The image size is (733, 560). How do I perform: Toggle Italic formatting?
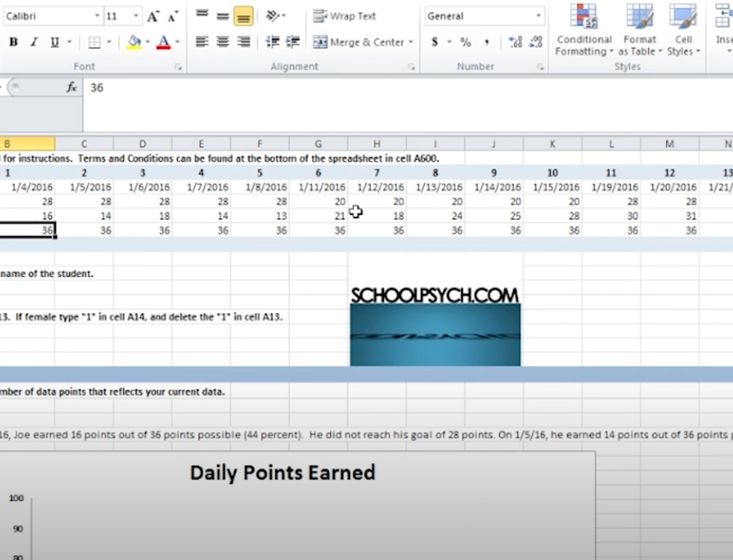pos(34,42)
